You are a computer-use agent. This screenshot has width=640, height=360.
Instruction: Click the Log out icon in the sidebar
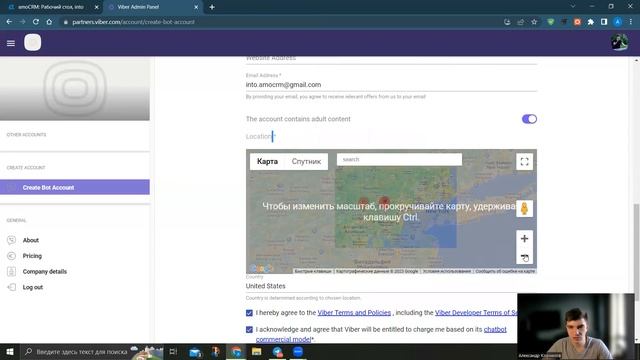pos(11,287)
